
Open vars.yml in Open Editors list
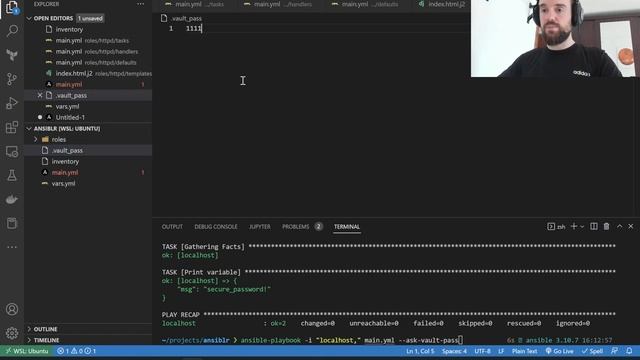tap(67, 106)
